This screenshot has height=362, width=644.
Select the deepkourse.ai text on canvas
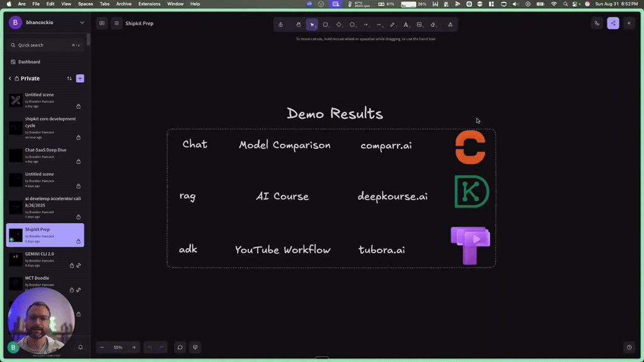pyautogui.click(x=392, y=196)
